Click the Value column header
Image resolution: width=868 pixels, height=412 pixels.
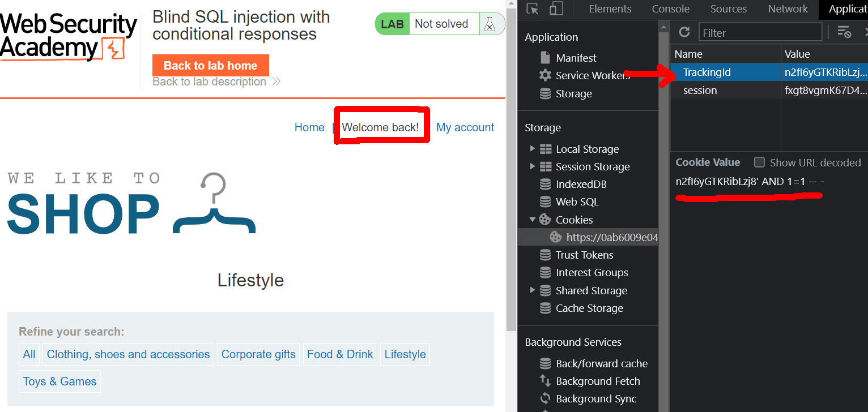[x=824, y=54]
